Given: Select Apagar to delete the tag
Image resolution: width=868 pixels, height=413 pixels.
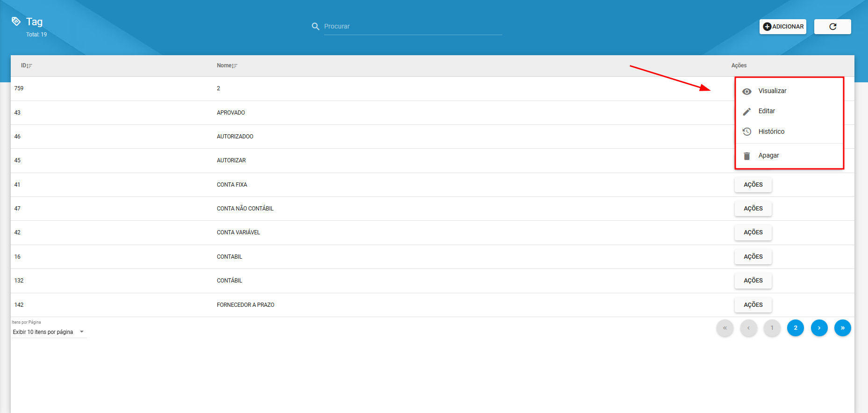Looking at the screenshot, I should pos(768,156).
